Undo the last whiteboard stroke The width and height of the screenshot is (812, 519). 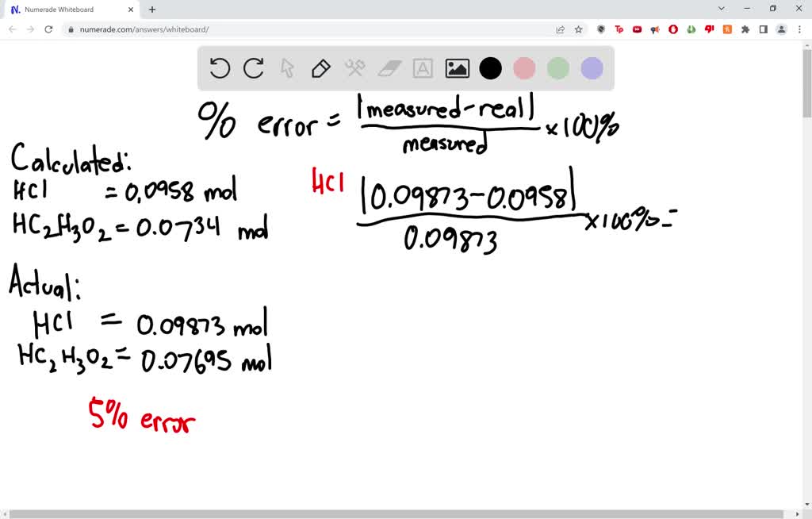[x=220, y=68]
